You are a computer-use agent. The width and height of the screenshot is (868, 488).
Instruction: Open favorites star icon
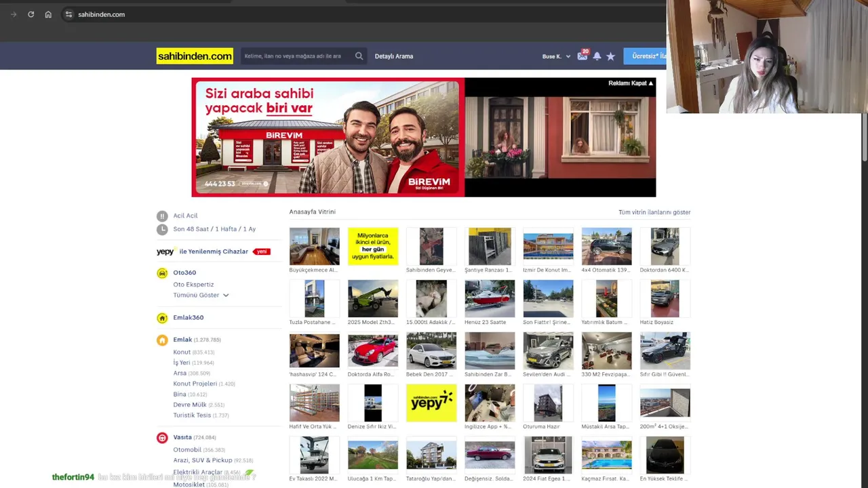click(x=610, y=56)
